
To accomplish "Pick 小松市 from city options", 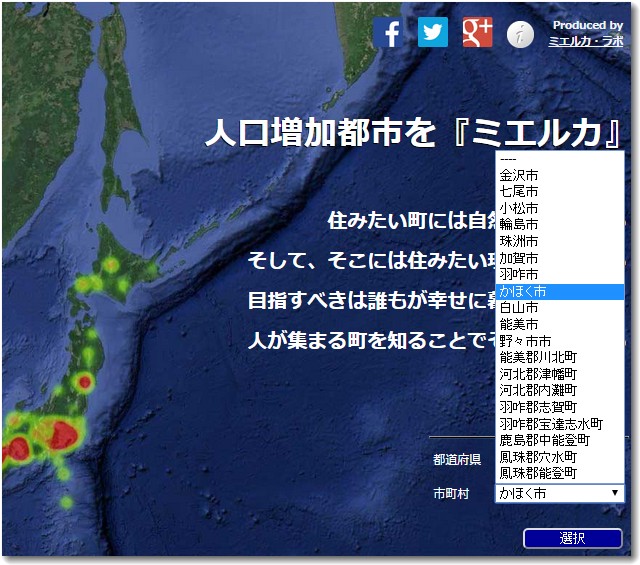I will 518,208.
